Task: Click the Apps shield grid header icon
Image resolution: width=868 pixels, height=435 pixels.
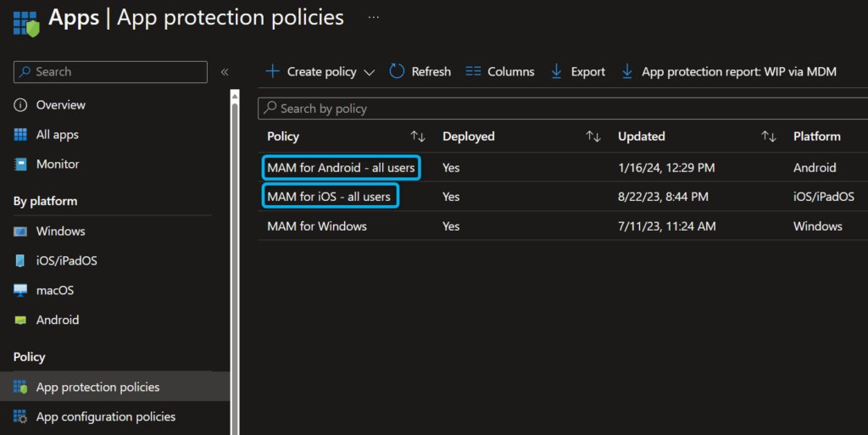Action: tap(26, 23)
